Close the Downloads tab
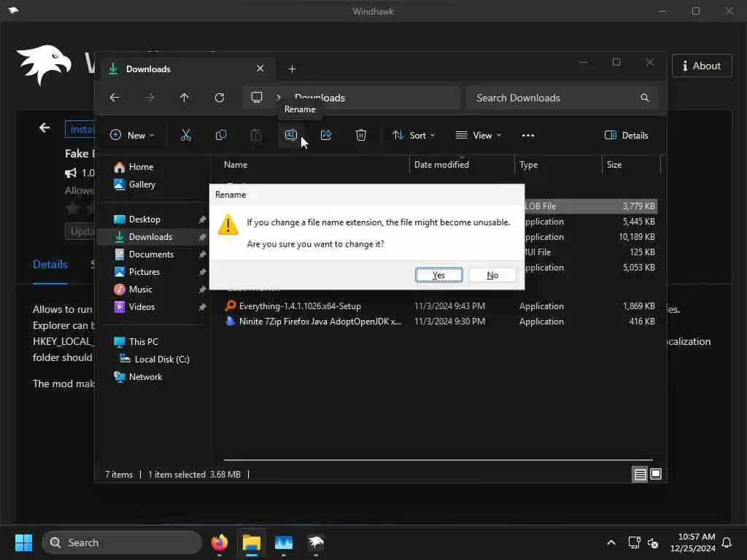747x560 pixels. pyautogui.click(x=260, y=69)
